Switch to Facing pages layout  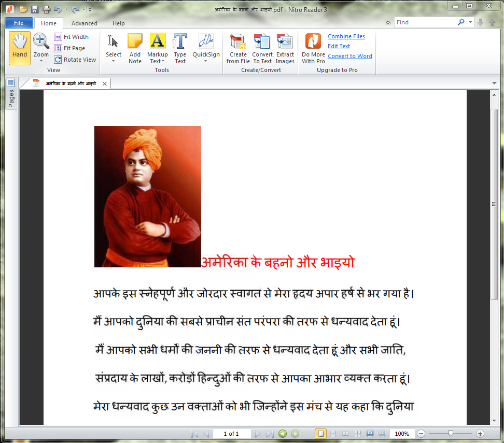(x=345, y=434)
